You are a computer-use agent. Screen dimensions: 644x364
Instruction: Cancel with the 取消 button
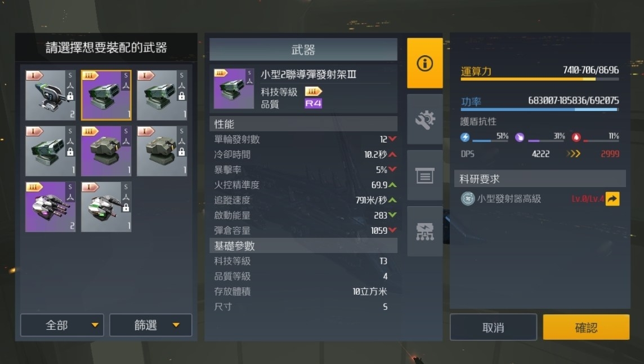tap(493, 327)
